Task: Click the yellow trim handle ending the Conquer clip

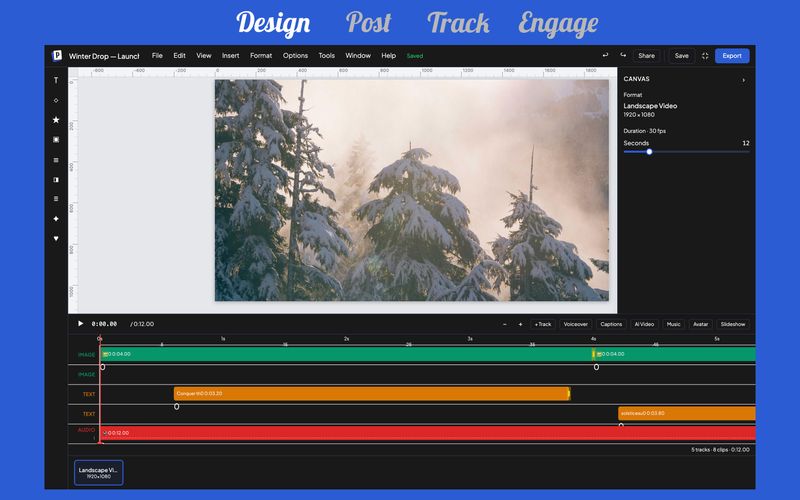Action: click(x=569, y=393)
